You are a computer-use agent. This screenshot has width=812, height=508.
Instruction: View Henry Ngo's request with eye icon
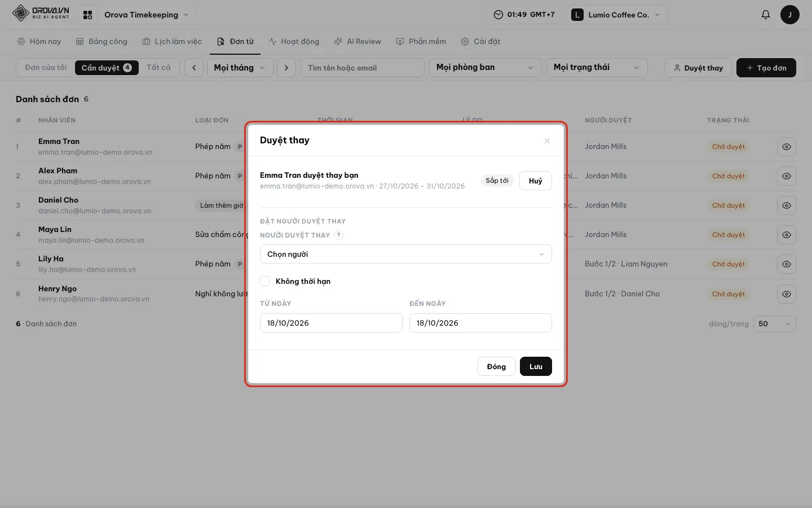coord(787,294)
